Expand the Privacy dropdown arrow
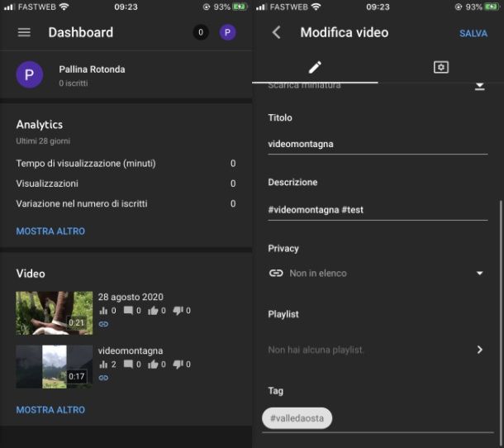This screenshot has width=504, height=448. pyautogui.click(x=480, y=274)
